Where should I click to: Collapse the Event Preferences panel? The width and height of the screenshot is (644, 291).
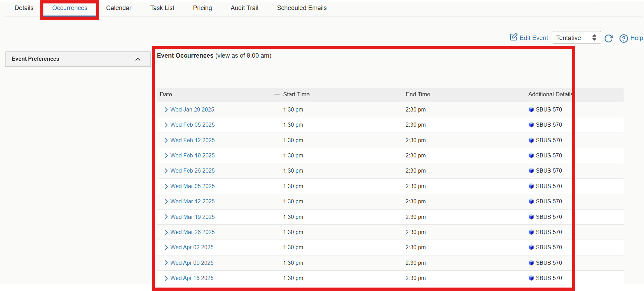coord(138,59)
